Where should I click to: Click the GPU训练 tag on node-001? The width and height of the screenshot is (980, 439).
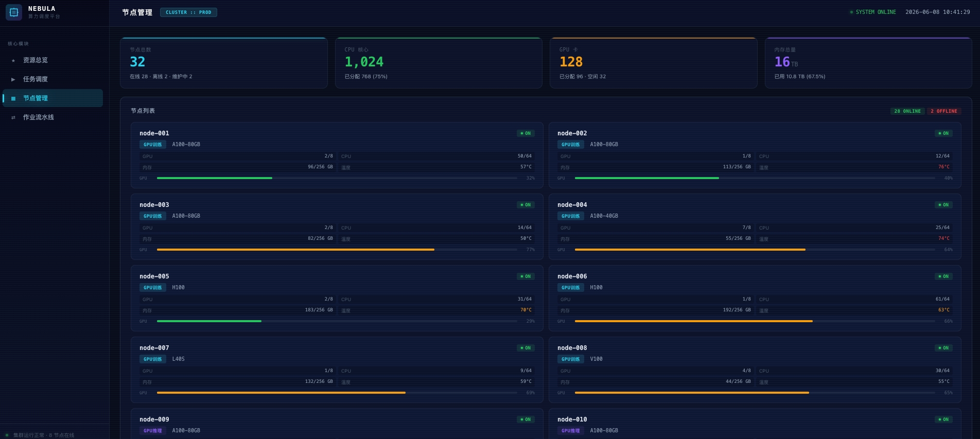pyautogui.click(x=153, y=145)
